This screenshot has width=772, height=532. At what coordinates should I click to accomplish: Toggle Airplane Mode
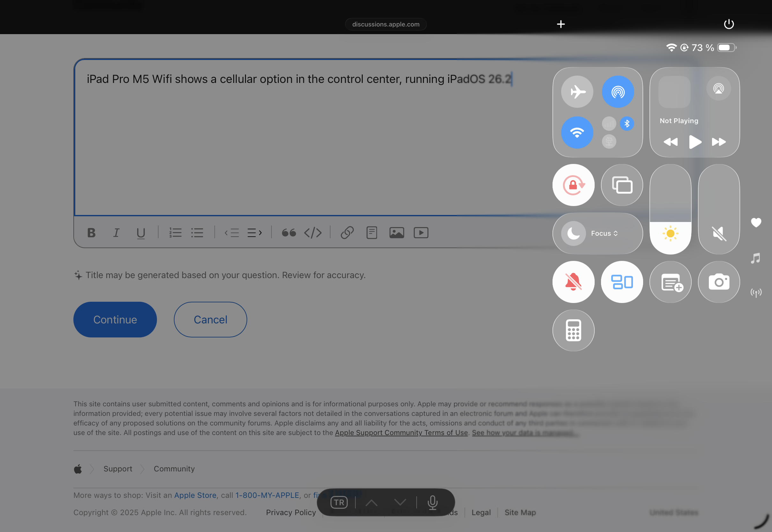click(577, 92)
